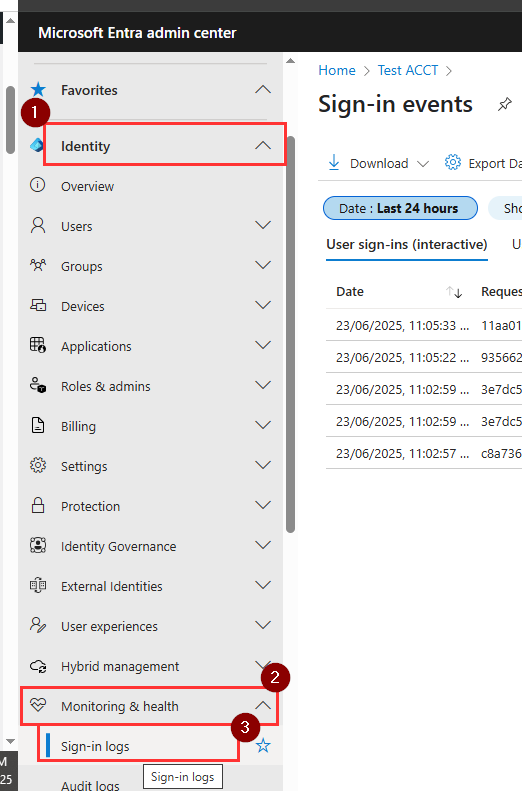Open the Date: Last 24 hours filter

(x=400, y=208)
